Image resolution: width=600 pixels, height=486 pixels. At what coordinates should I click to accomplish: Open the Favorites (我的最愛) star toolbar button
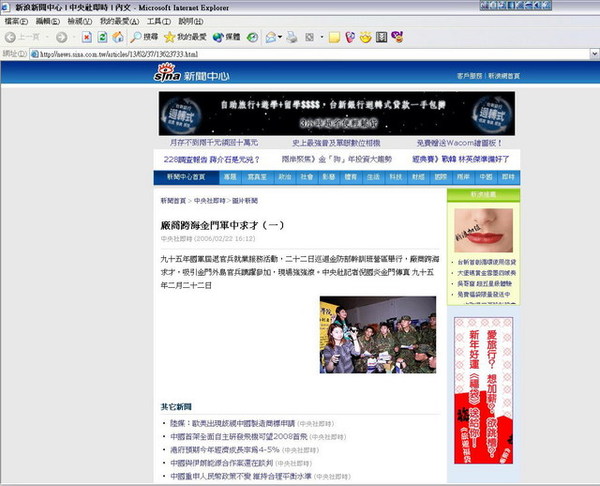185,37
